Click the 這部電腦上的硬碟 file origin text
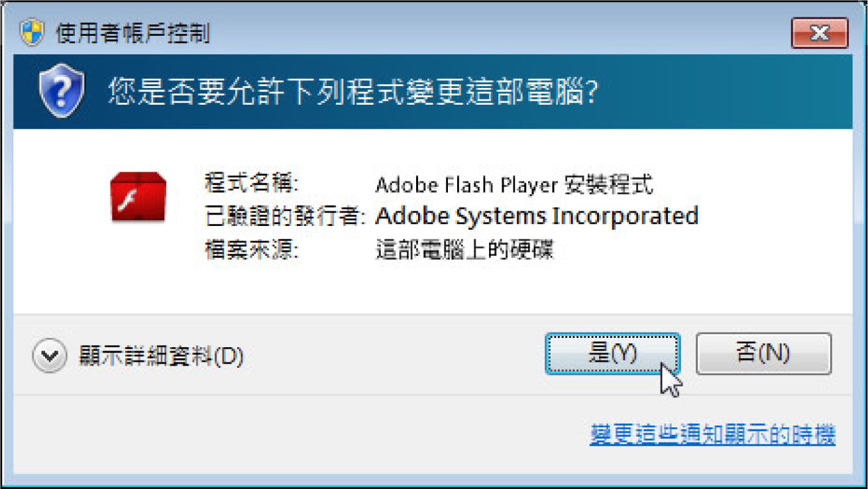 click(x=464, y=250)
